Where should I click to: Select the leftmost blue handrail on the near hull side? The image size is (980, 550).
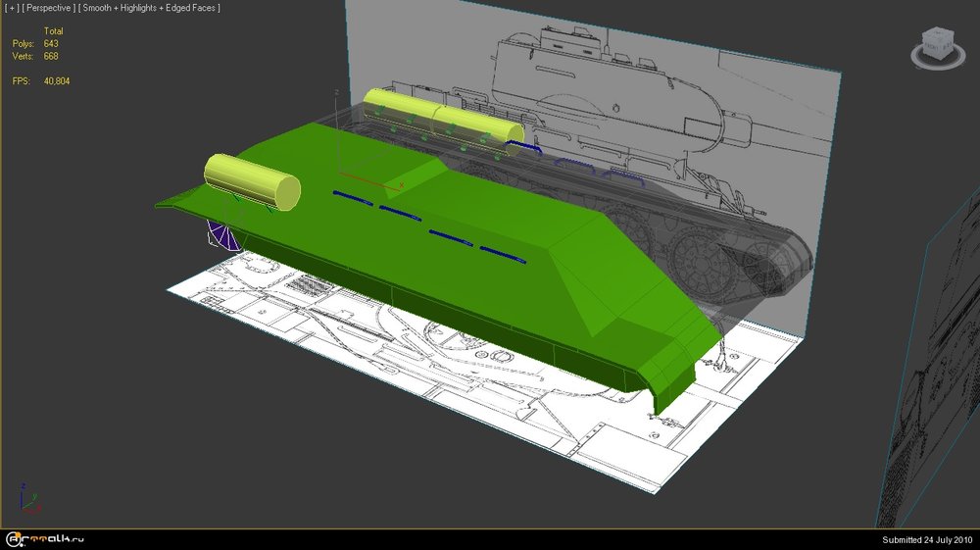click(x=350, y=196)
